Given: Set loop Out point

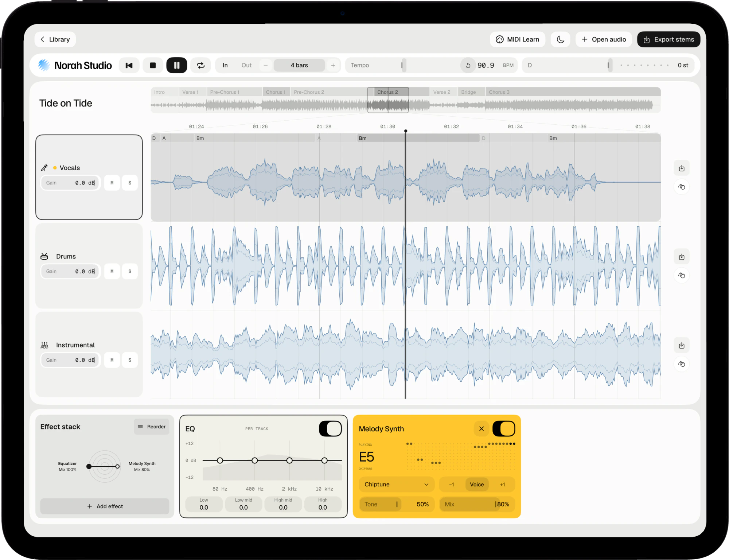Looking at the screenshot, I should [246, 65].
